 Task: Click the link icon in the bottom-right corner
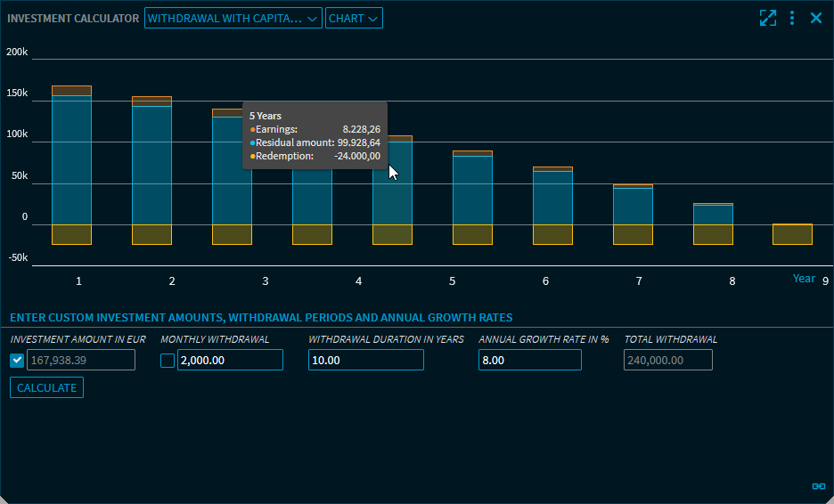pyautogui.click(x=818, y=486)
